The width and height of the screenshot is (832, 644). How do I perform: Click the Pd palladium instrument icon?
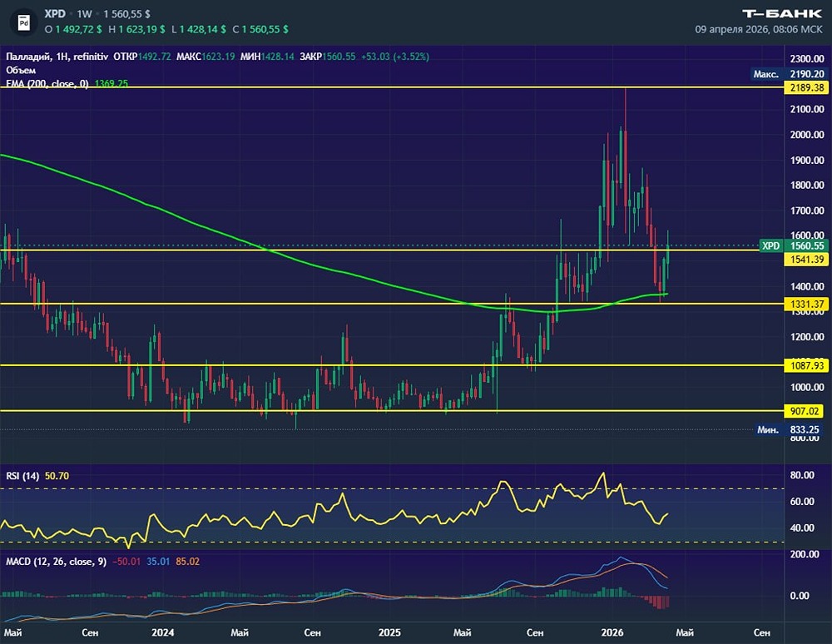pos(23,22)
